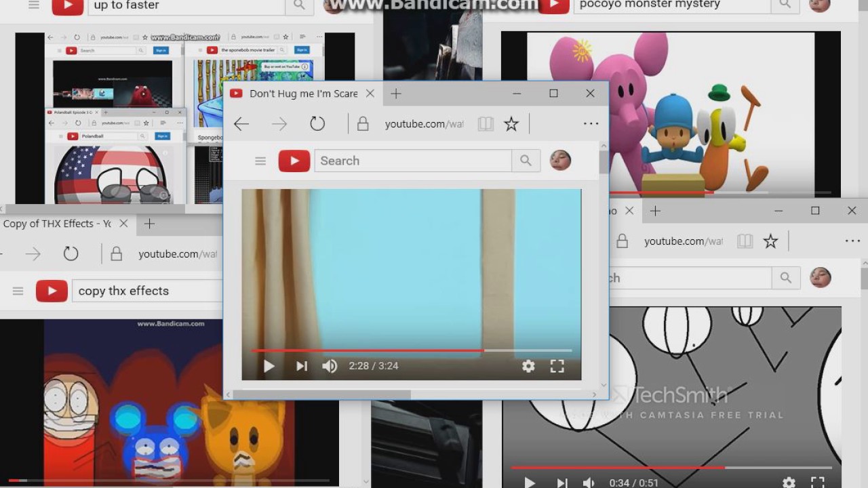Click YouTube logo in THX Effects window
The height and width of the screenshot is (488, 868).
click(52, 291)
